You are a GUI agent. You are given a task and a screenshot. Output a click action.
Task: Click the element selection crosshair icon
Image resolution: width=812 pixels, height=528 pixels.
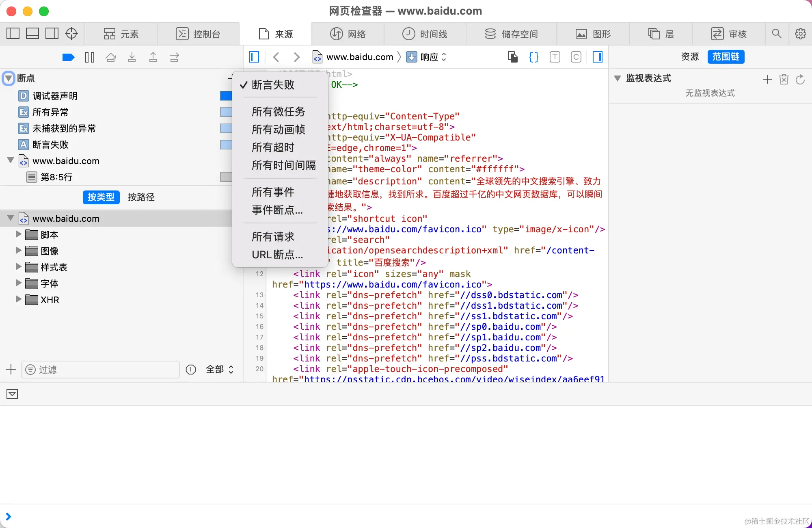tap(71, 34)
